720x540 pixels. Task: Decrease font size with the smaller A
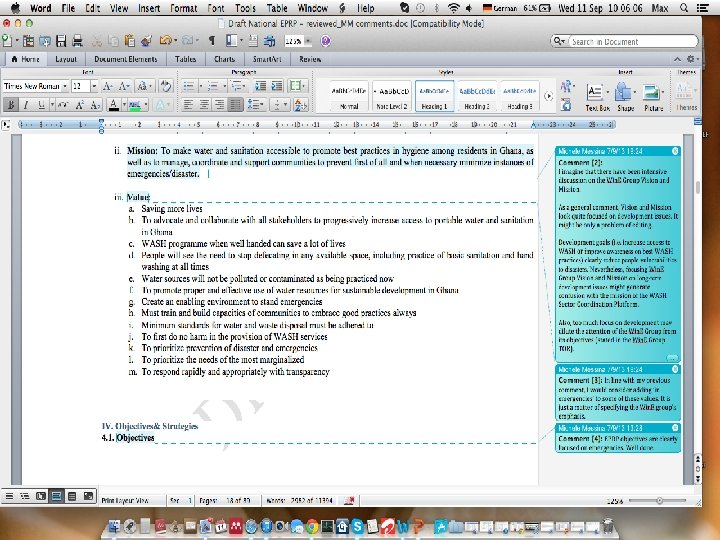tap(124, 86)
